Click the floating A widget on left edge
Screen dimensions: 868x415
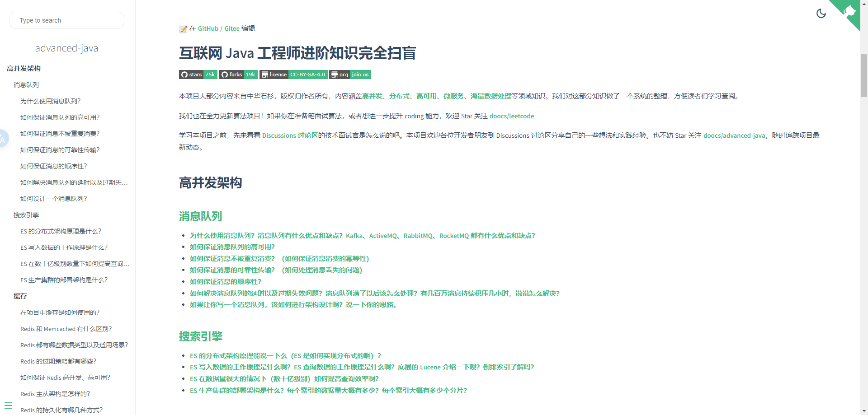click(4, 139)
